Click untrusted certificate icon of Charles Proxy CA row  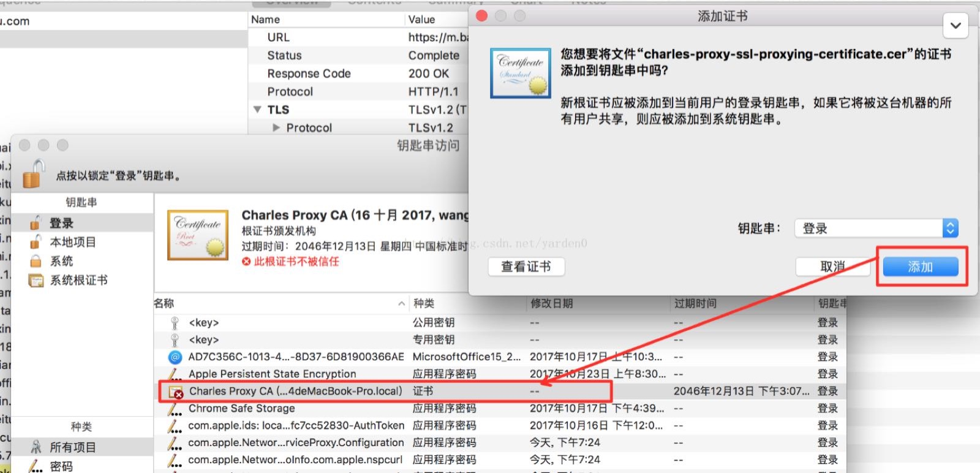coord(176,392)
